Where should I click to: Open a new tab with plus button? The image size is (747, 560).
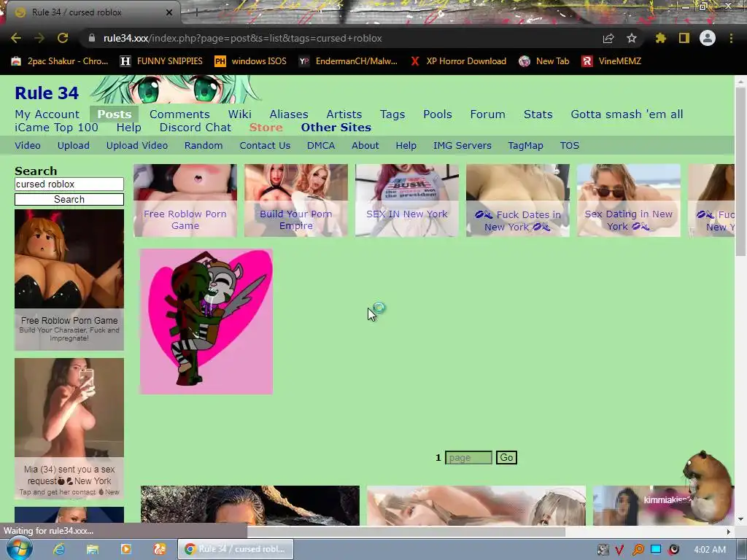click(x=196, y=12)
